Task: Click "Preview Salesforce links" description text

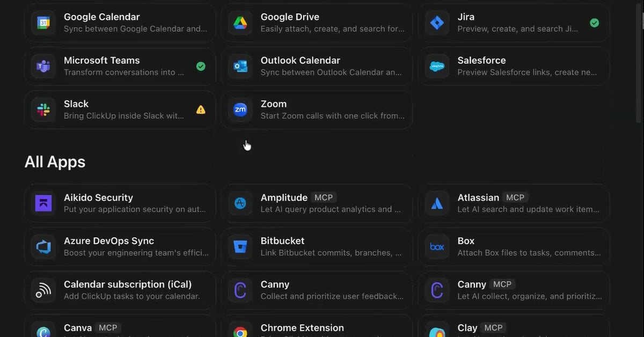Action: (x=528, y=72)
